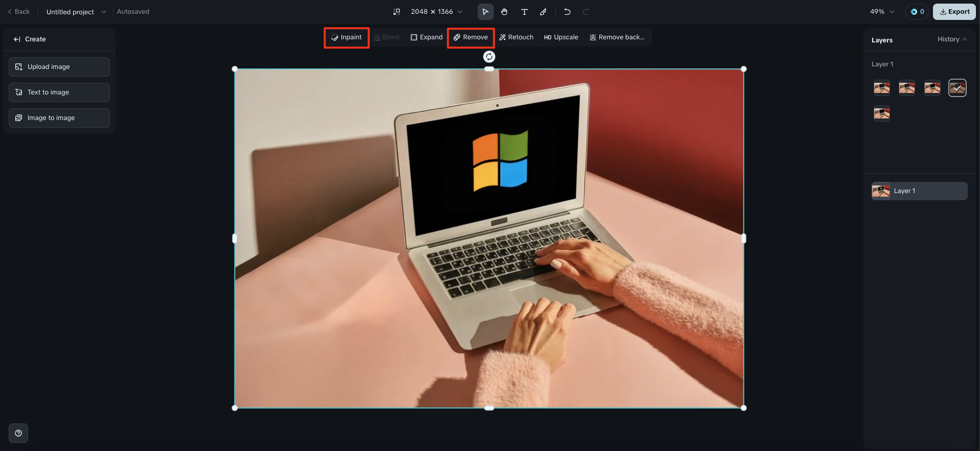Open the 49% zoom level dropdown
980x451 pixels.
(882, 12)
